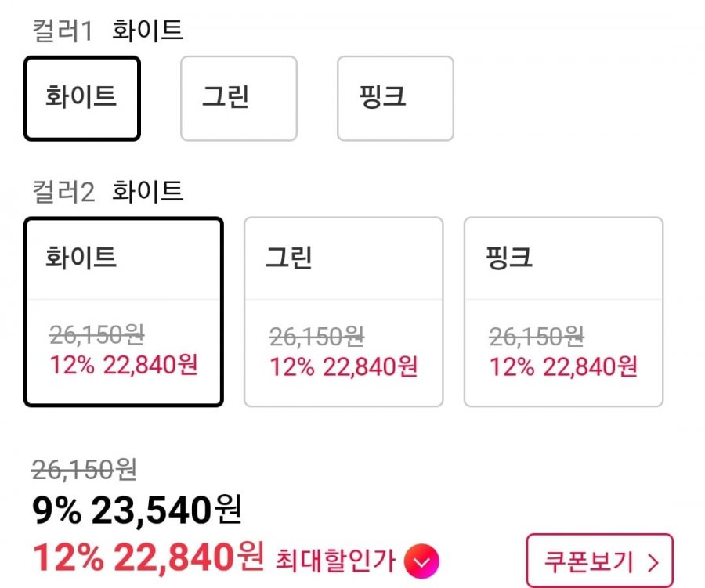Click the crossed-out 26,150원 above 9% price
Viewport: 705px width, 588px height.
click(x=85, y=470)
